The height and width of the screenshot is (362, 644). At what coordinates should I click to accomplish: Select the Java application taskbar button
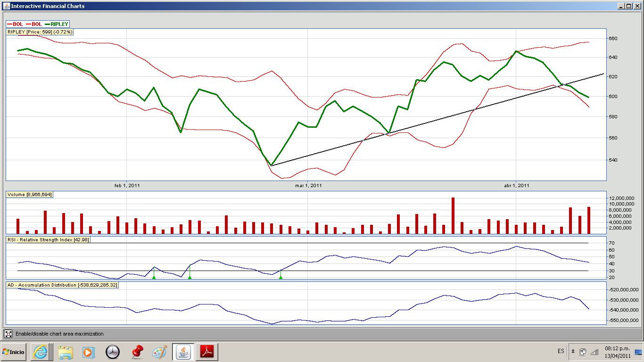click(x=183, y=352)
